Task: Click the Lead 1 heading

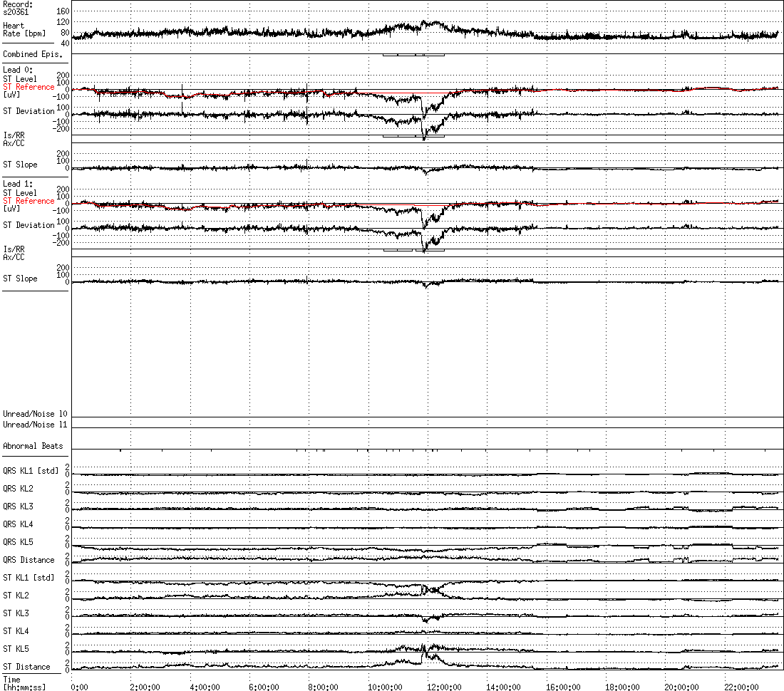Action: click(18, 184)
